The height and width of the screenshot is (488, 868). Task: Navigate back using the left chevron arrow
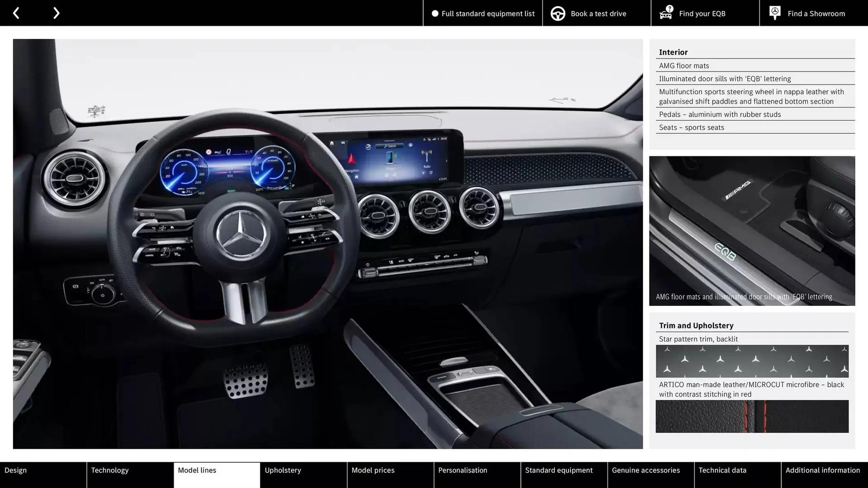pyautogui.click(x=16, y=13)
